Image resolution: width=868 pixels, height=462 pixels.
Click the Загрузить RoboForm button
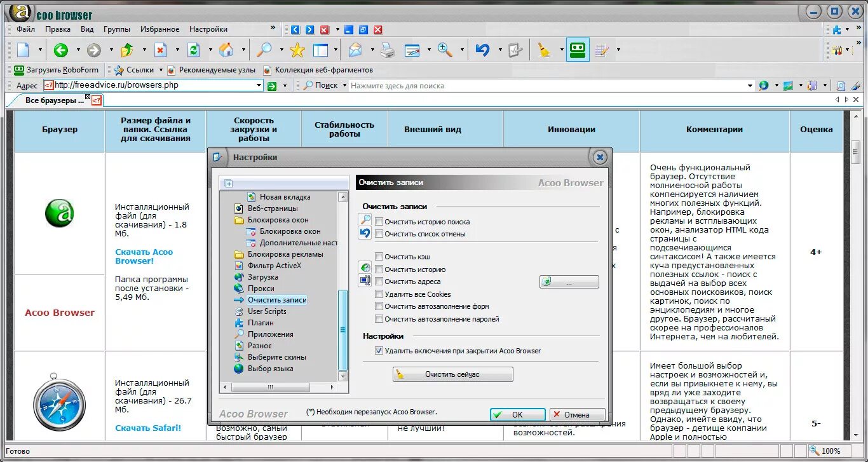(x=56, y=70)
